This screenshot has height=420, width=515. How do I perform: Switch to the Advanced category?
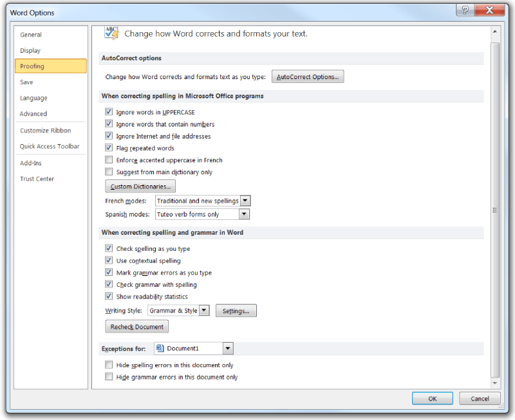click(x=33, y=114)
